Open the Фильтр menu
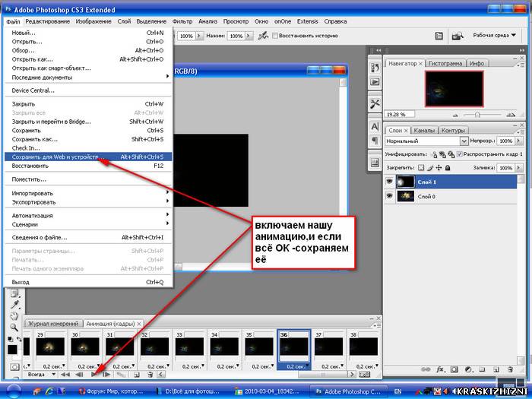Screen dimensions: 532x399 click(182, 21)
